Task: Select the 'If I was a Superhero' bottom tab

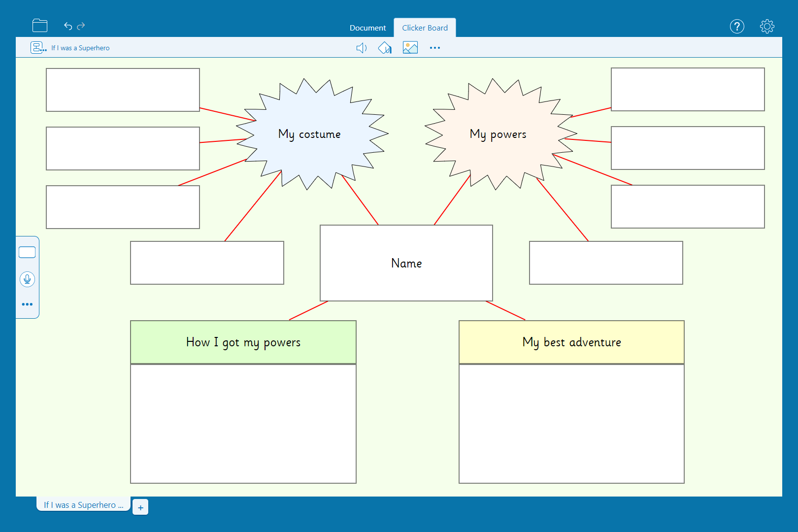Action: 83,505
